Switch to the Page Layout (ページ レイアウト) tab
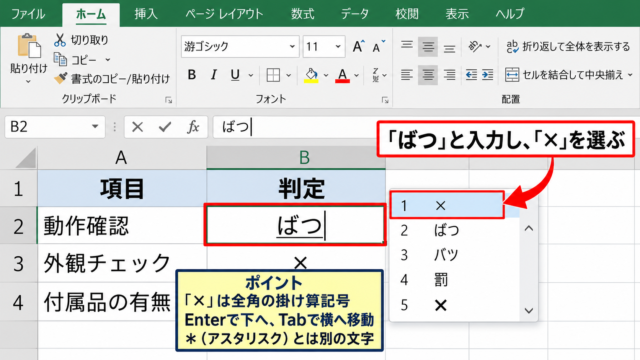This screenshot has width=640, height=360. 224,14
